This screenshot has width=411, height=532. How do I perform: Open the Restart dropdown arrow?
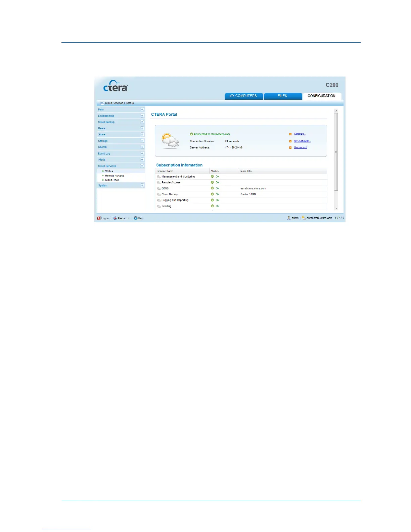coord(129,218)
